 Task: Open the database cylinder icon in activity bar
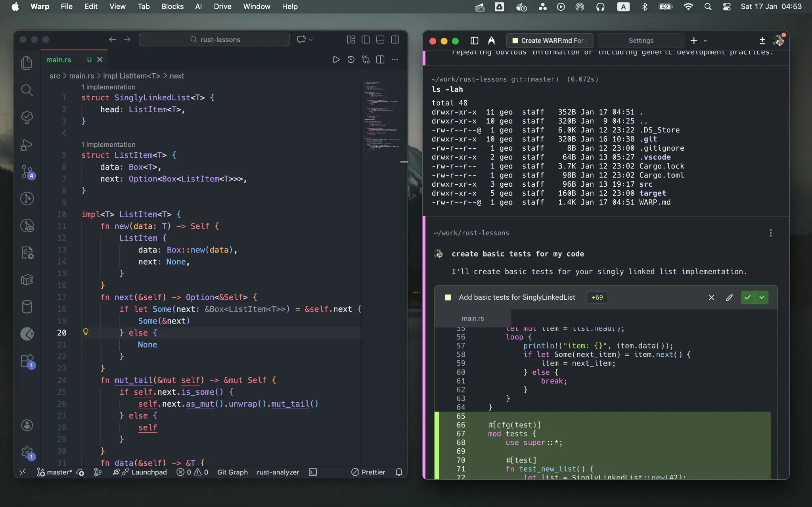point(27,306)
